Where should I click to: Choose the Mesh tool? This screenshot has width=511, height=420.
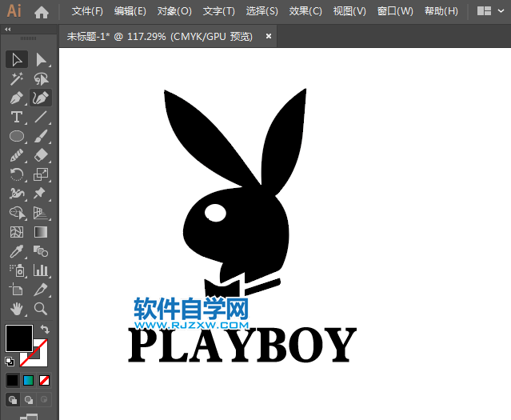[17, 232]
